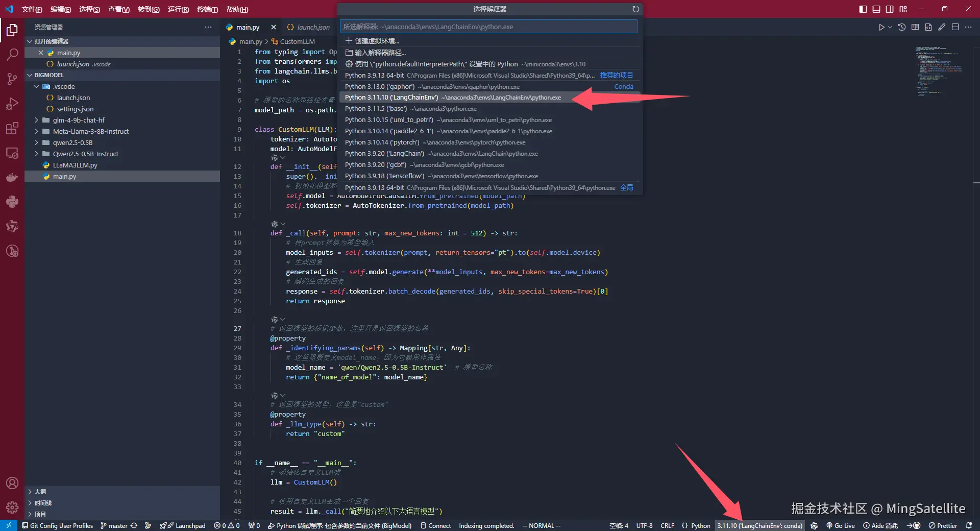Toggle the secondary side bar
The width and height of the screenshot is (980, 531).
click(x=890, y=9)
